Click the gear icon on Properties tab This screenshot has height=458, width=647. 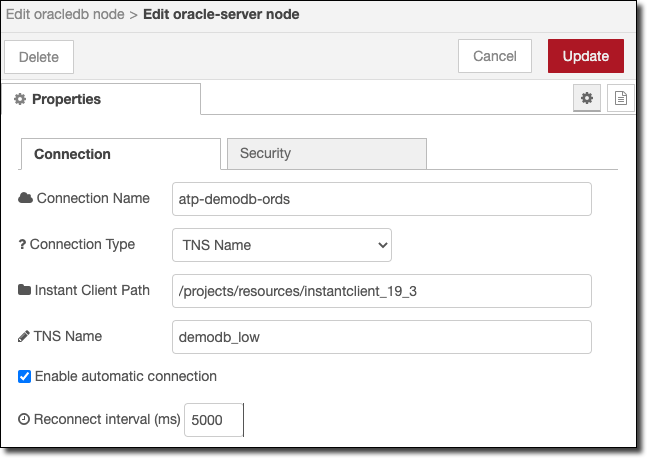(19, 99)
